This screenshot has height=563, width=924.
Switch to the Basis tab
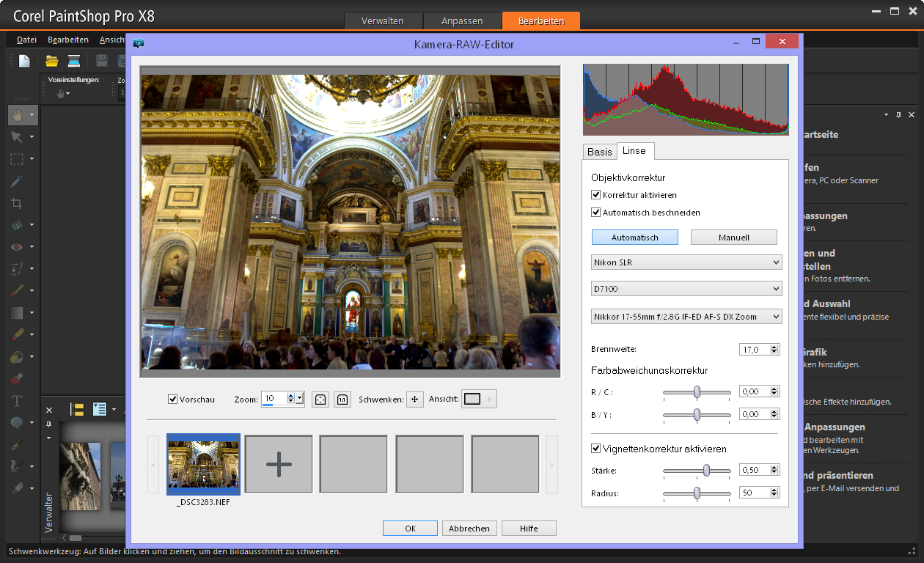(599, 152)
